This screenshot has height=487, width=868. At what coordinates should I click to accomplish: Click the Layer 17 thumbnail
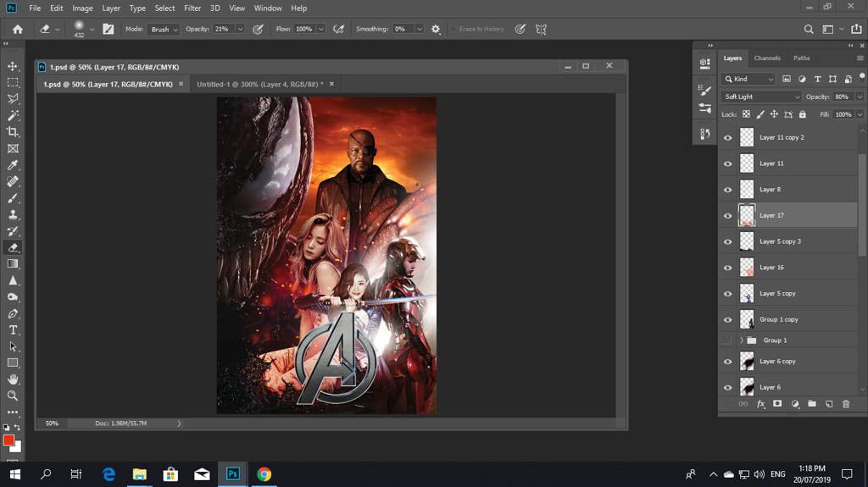point(747,215)
